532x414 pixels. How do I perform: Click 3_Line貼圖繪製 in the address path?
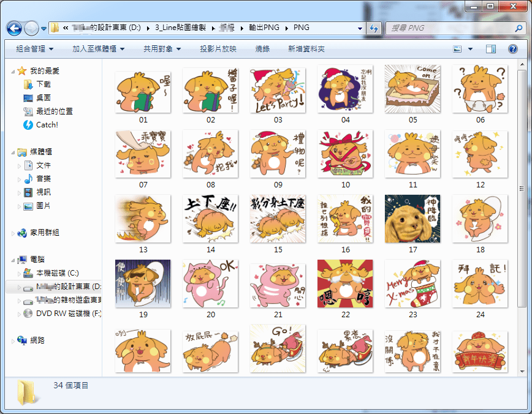point(180,28)
